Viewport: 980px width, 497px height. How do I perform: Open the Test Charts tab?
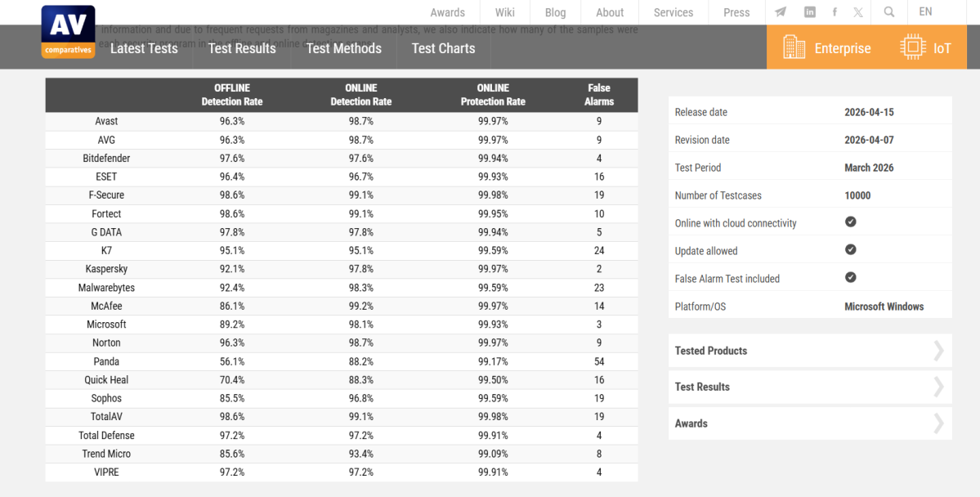tap(442, 48)
